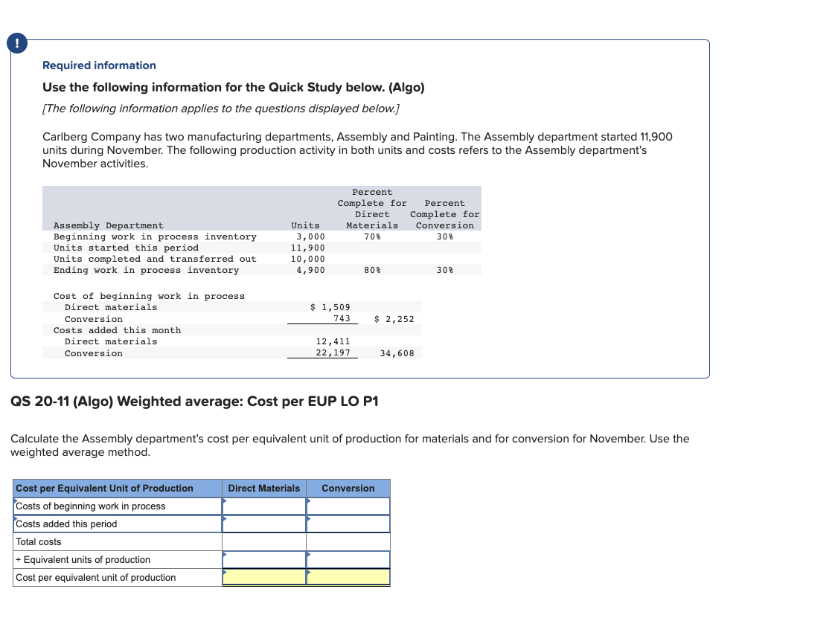Click 'Cost of beginning work in process' label
832x644 pixels.
point(149,296)
